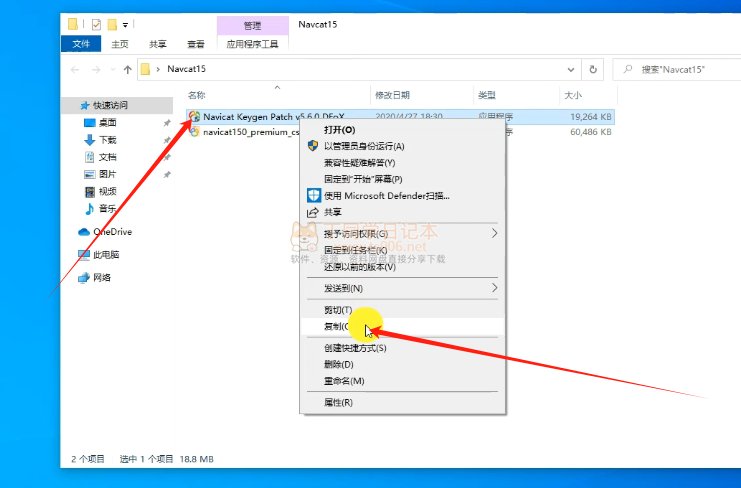
Task: Choose 删除(D) in context menu
Action: [x=403, y=364]
